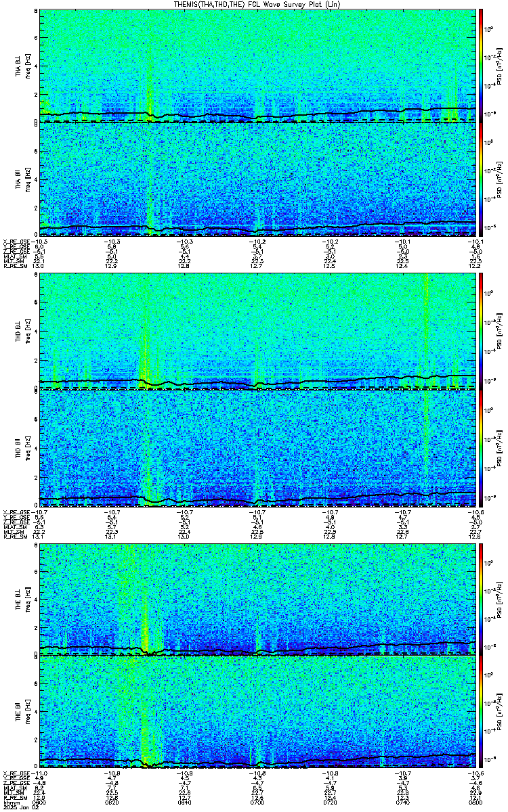Click the PSD [nT²/Hz] label beside THA B⊥
Image resolution: width=508 pixels, height=812 pixels.
pyautogui.click(x=498, y=65)
